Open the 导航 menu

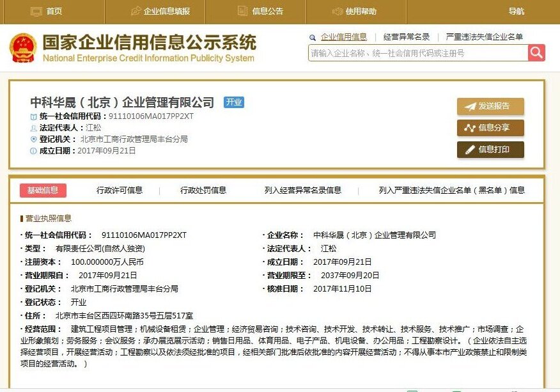click(517, 12)
